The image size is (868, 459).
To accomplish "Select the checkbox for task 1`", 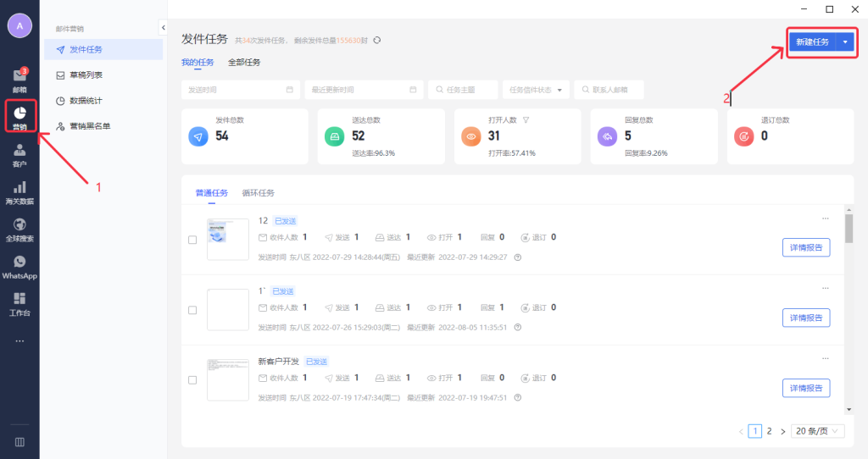I will click(192, 310).
